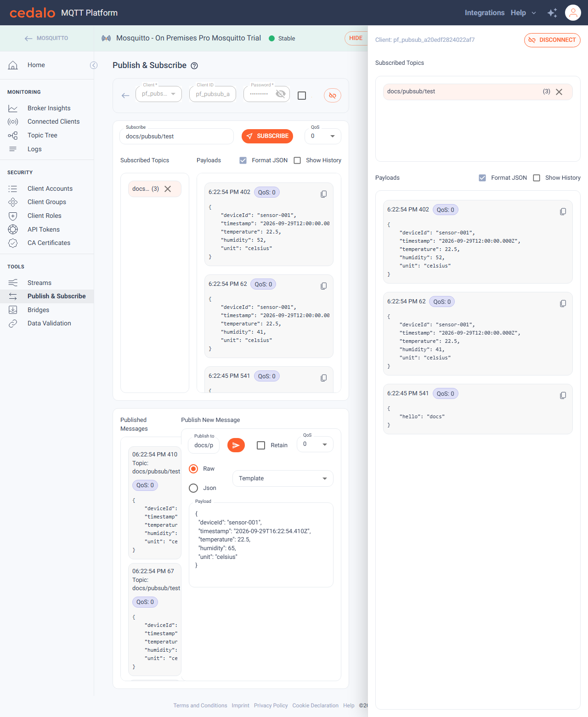This screenshot has height=717, width=588.
Task: Expand the Template dropdown
Action: (283, 478)
